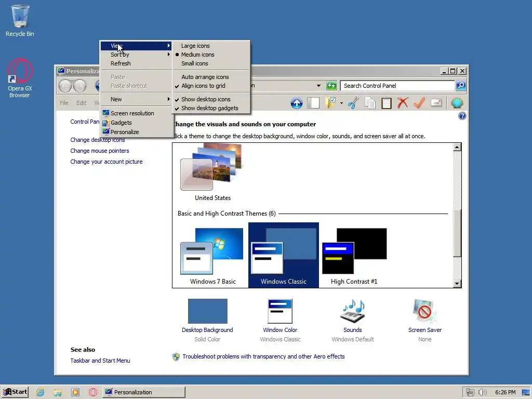Open the Recycle Bin desktop icon
The height and width of the screenshot is (399, 532).
(20, 20)
